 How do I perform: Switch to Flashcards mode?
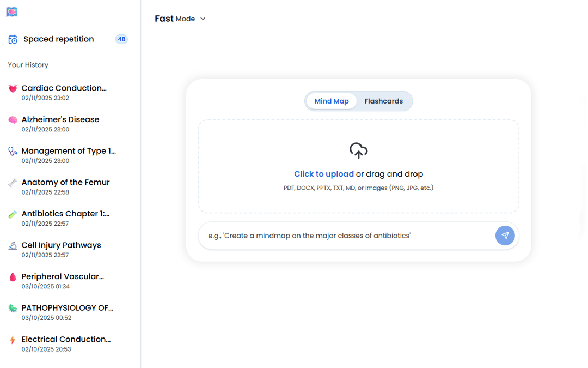pyautogui.click(x=383, y=101)
